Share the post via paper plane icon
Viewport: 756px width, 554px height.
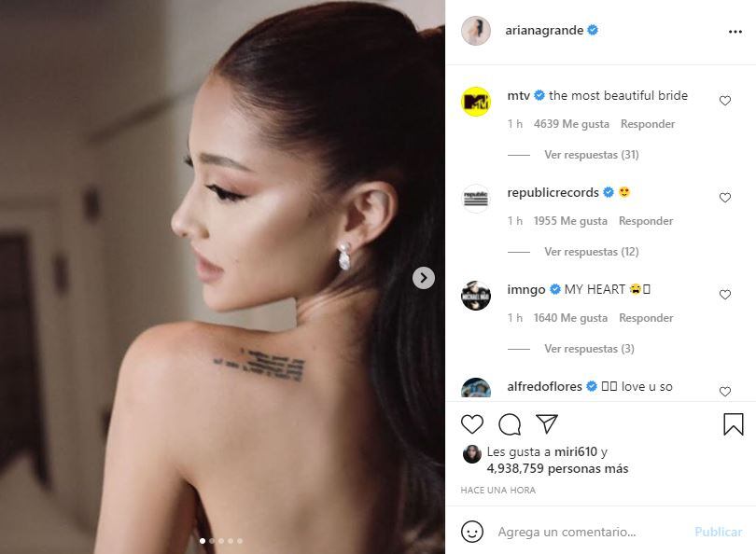click(x=547, y=423)
